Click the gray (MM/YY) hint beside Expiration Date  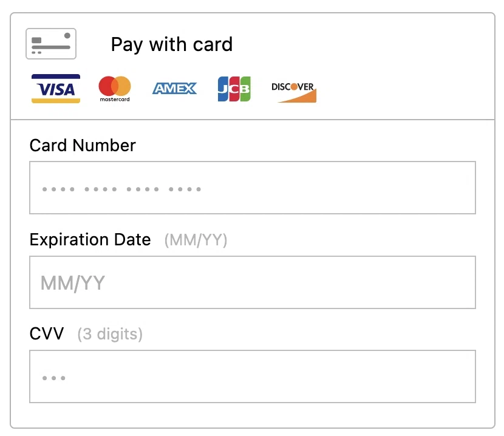click(196, 240)
